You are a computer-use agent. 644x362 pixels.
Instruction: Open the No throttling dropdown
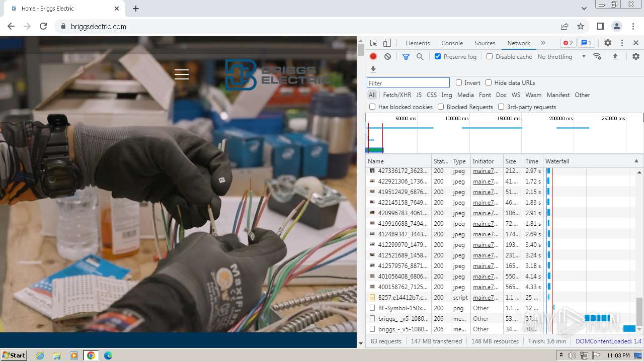pos(561,57)
